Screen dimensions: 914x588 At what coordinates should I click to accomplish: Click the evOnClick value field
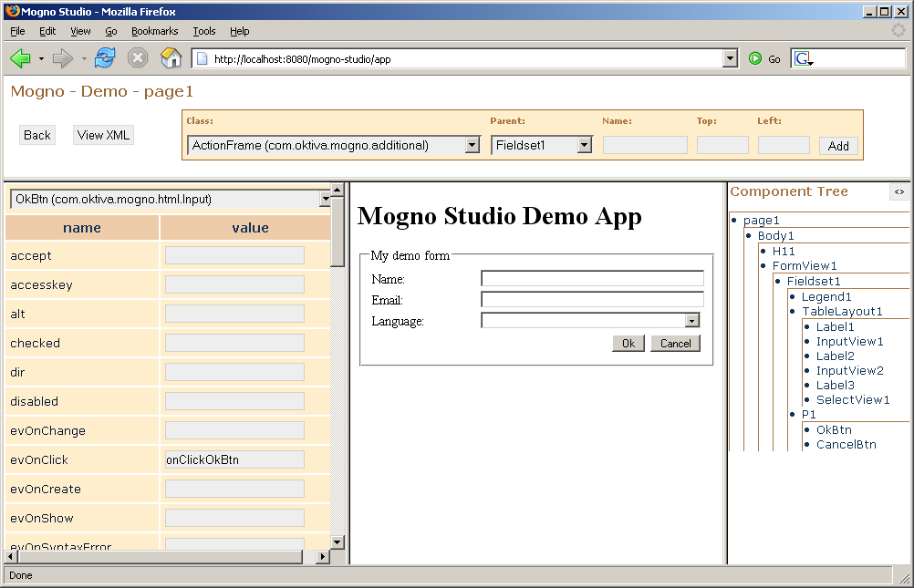point(234,459)
